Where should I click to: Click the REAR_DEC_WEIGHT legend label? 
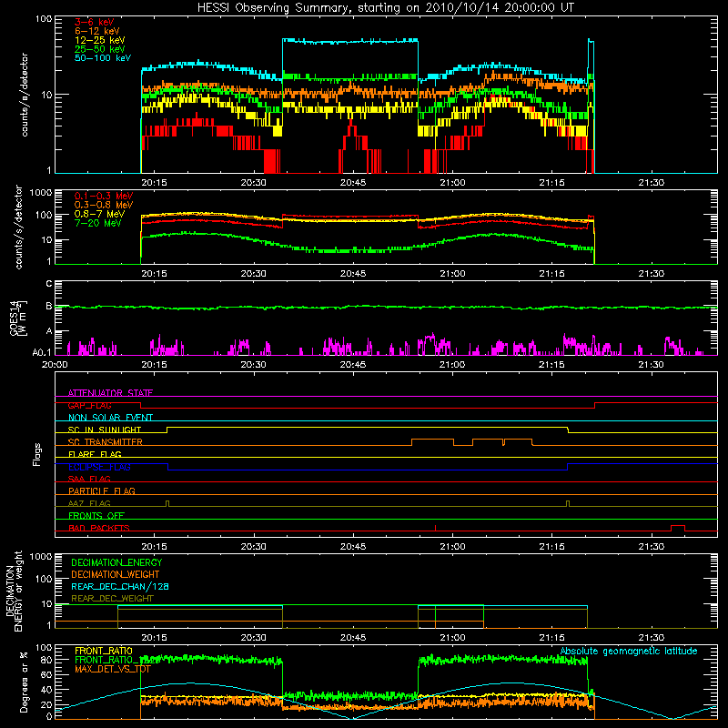[x=112, y=599]
